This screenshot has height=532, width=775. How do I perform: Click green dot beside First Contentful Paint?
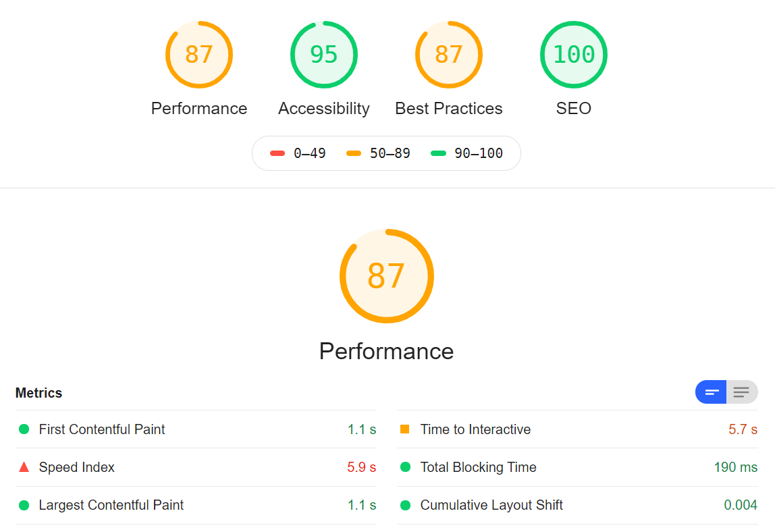pos(24,429)
